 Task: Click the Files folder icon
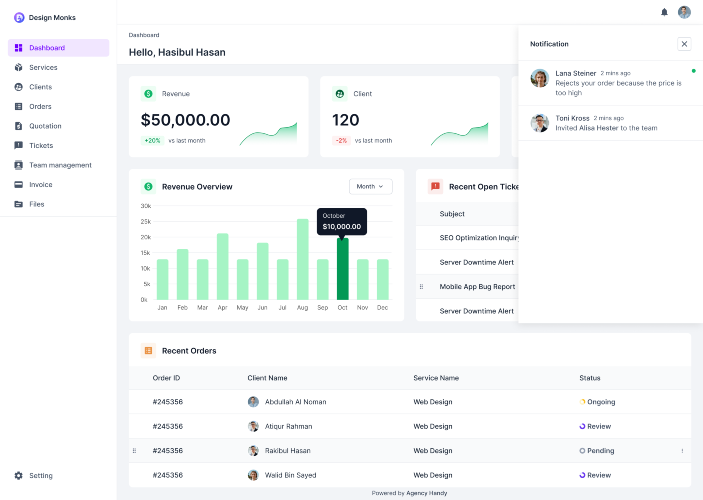[18, 204]
